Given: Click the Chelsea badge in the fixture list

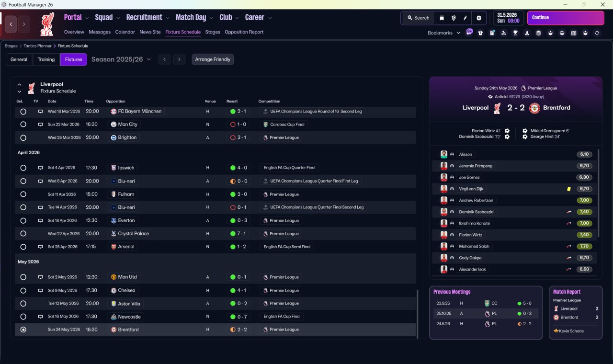Looking at the screenshot, I should click(x=114, y=290).
